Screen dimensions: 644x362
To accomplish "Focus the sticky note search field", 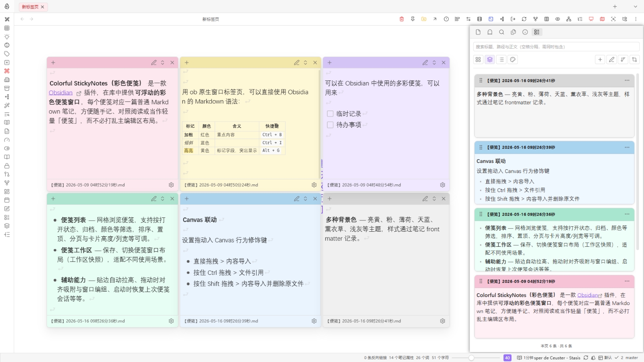I will 556,47.
